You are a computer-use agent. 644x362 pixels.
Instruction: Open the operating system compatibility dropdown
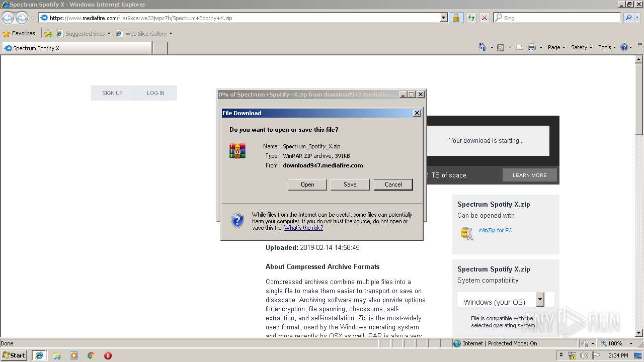[540, 300]
